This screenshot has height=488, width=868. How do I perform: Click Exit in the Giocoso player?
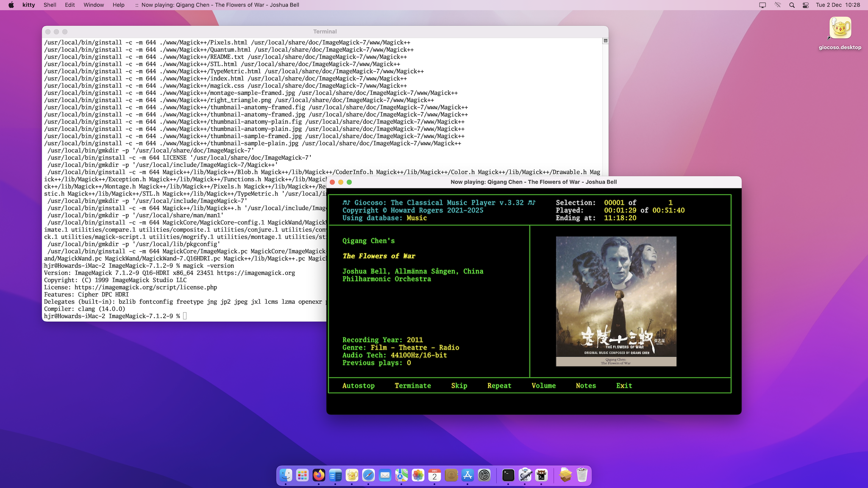[624, 385]
